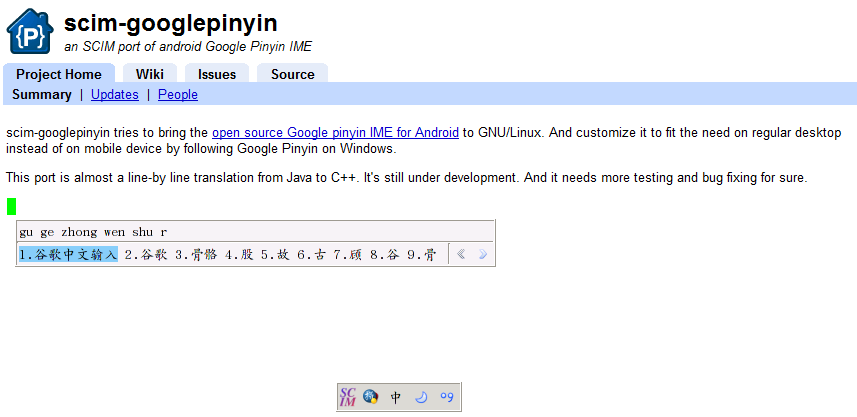Click the project house logo icon

click(30, 31)
